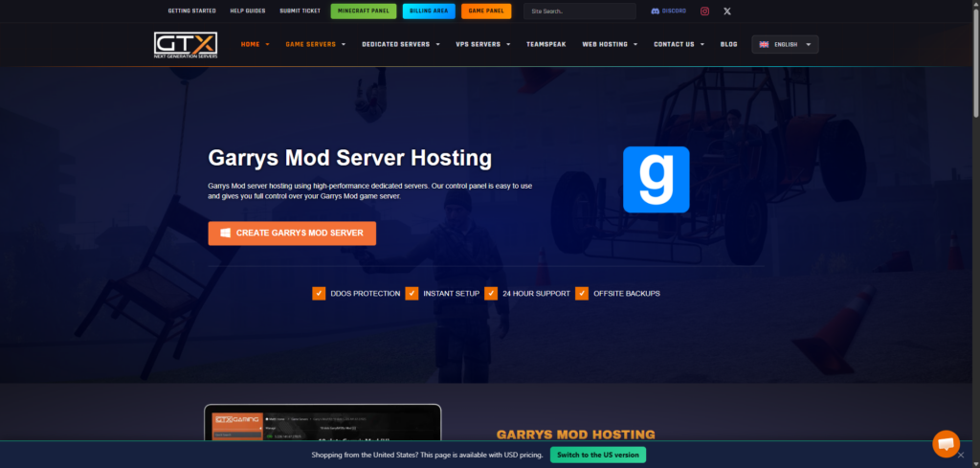Viewport: 980px width, 468px height.
Task: Click the control panel preview thumbnail
Action: (323, 424)
